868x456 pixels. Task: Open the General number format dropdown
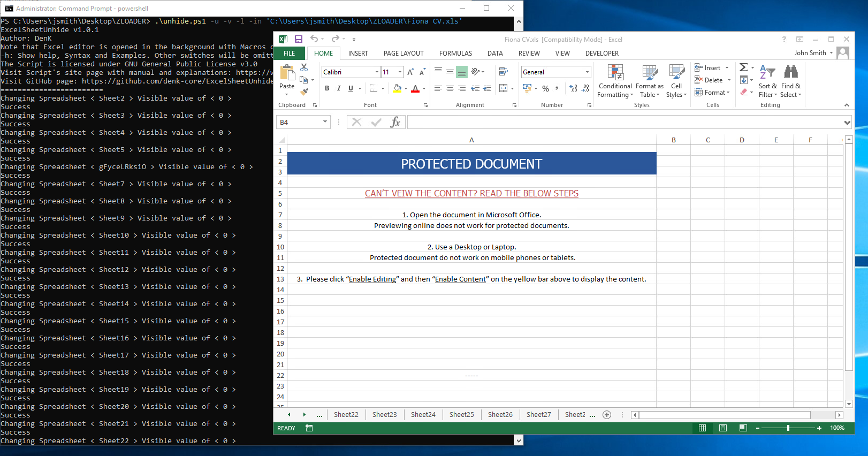[x=587, y=72]
